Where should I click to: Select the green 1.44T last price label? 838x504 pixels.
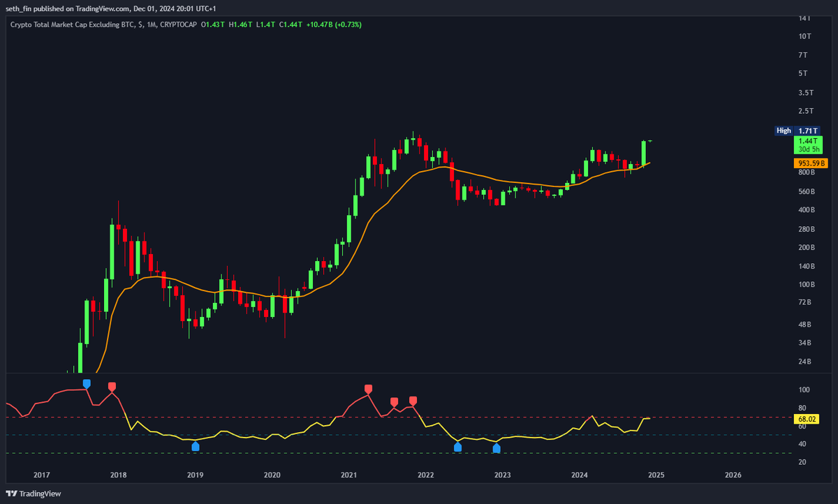pos(807,142)
